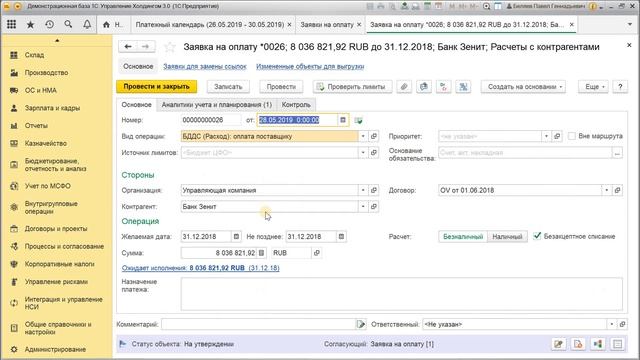Image resolution: width=640 pixels, height=360 pixels.
Task: Open the Договор linked record icon
Action: (618, 190)
